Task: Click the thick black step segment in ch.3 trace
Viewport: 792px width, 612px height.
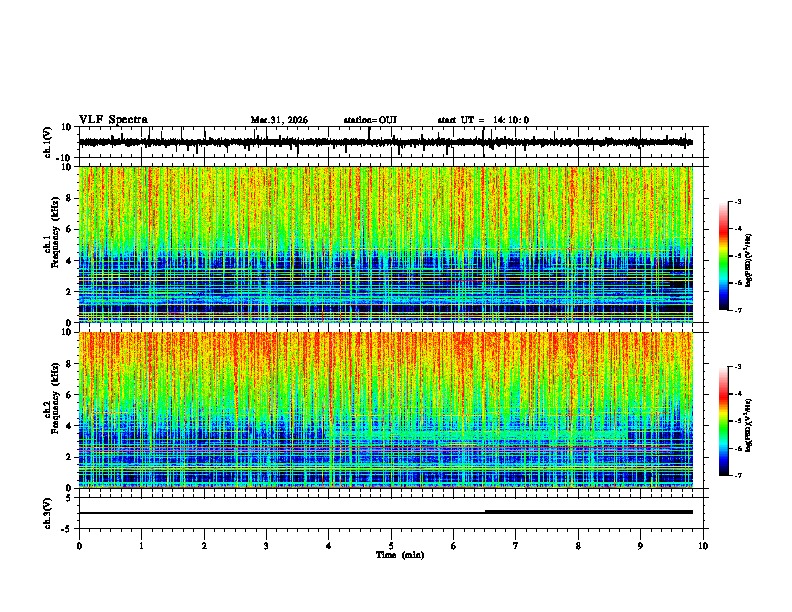Action: tap(589, 512)
